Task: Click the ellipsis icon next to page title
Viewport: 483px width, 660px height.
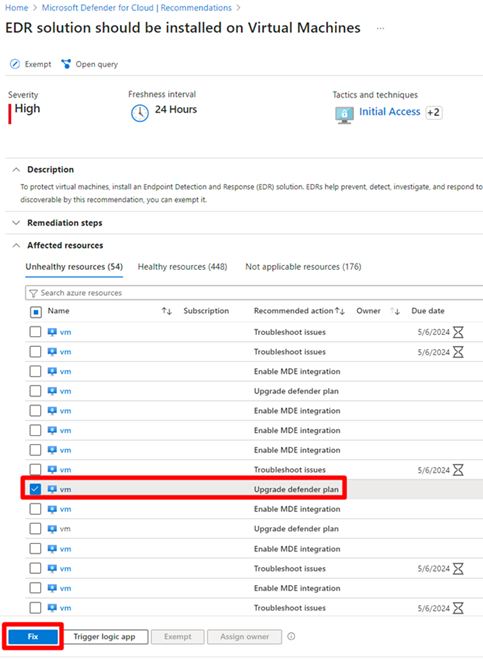Action: (380, 28)
